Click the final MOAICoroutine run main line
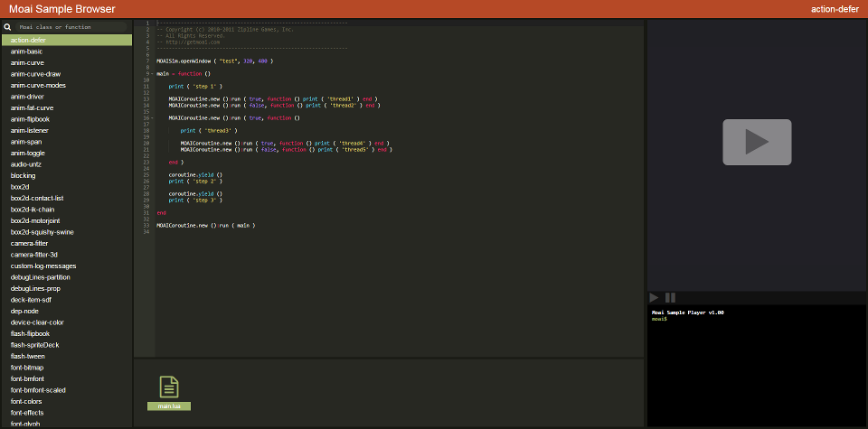This screenshot has height=429, width=868. 206,226
